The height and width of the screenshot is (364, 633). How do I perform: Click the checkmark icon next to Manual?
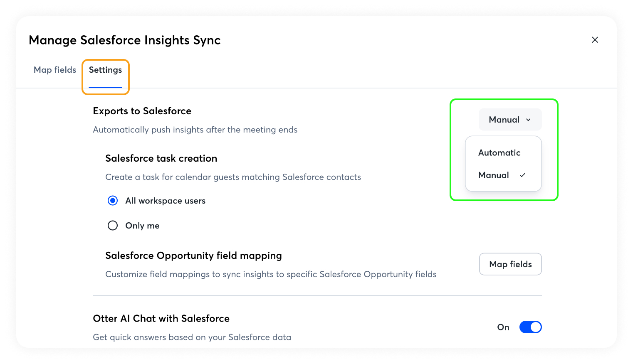point(523,175)
